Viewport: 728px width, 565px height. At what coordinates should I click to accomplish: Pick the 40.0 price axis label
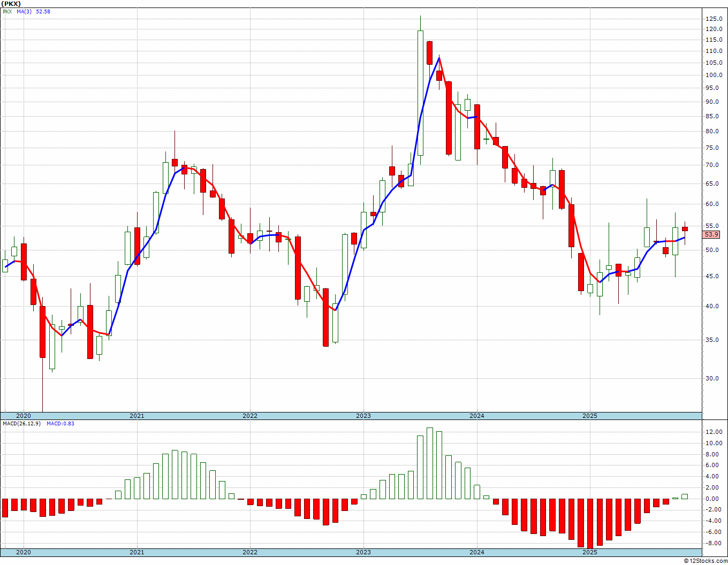712,306
